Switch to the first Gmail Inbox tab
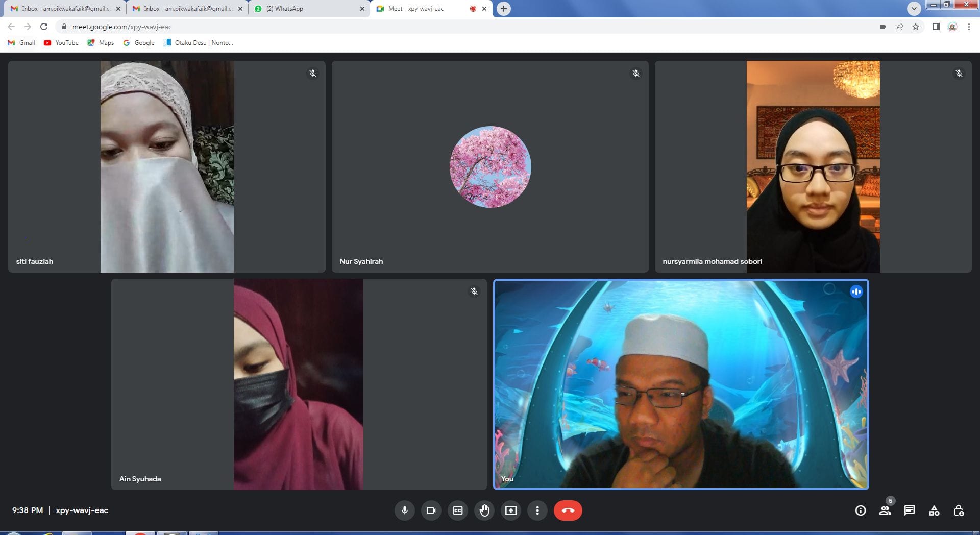The image size is (980, 535). 64,9
